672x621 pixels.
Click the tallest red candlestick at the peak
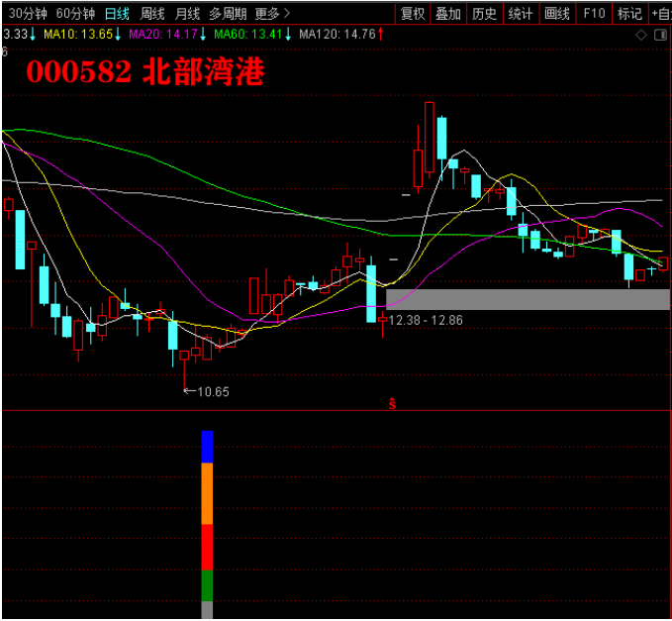(429, 138)
